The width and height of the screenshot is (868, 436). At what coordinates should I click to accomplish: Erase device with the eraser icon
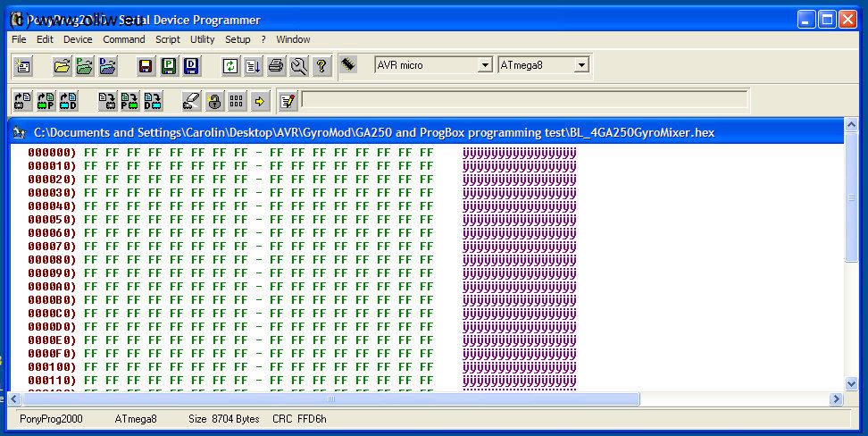(191, 101)
